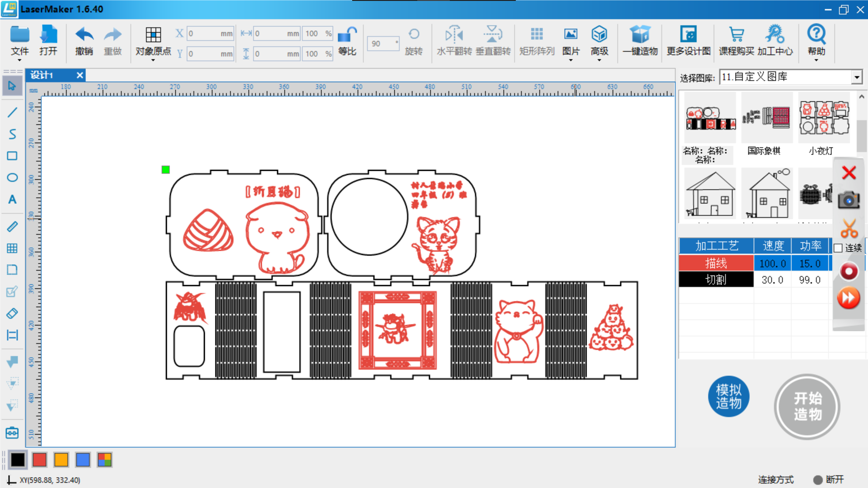Image resolution: width=868 pixels, height=488 pixels.
Task: Open the 对象原点 object origin dropdown
Action: click(153, 43)
